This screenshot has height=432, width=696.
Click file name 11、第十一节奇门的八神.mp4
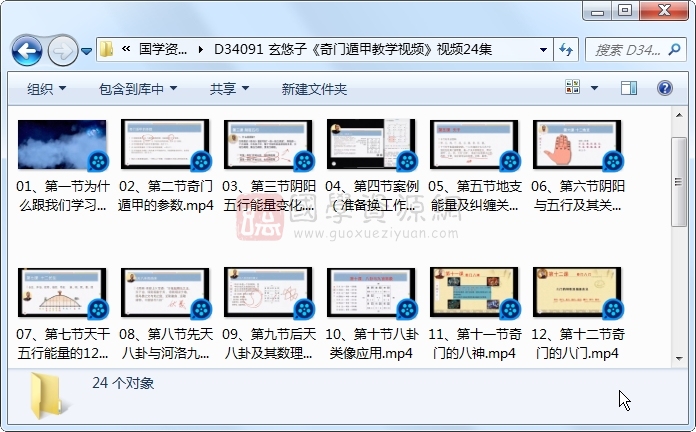475,344
